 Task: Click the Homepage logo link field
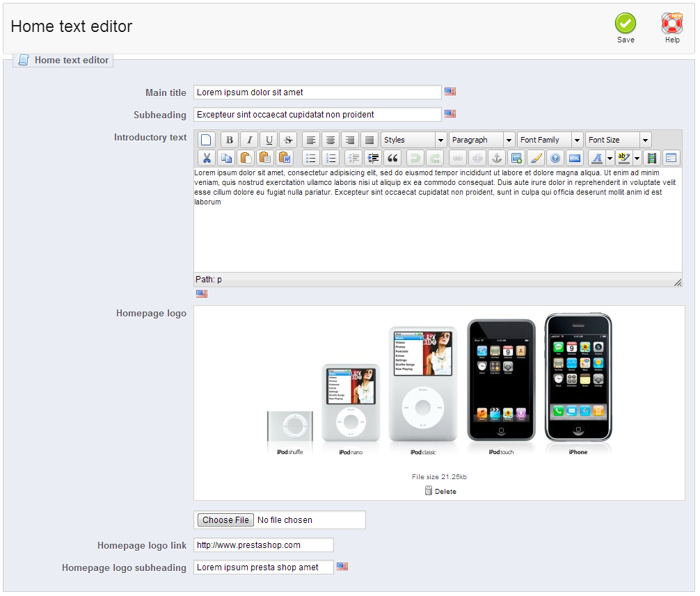click(263, 545)
